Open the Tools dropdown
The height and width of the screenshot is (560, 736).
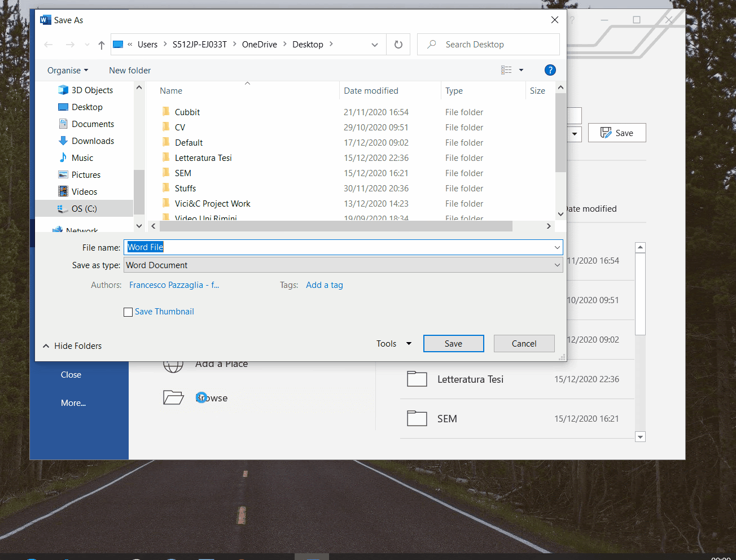coord(394,344)
